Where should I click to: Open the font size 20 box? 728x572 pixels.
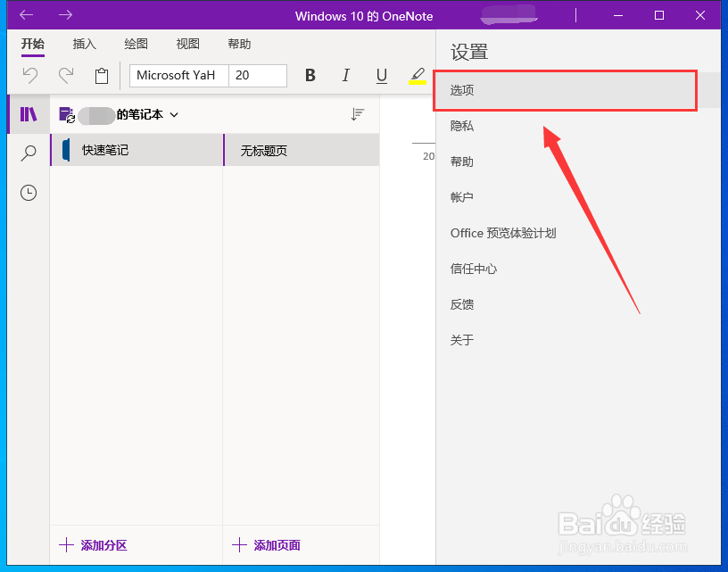click(x=258, y=76)
